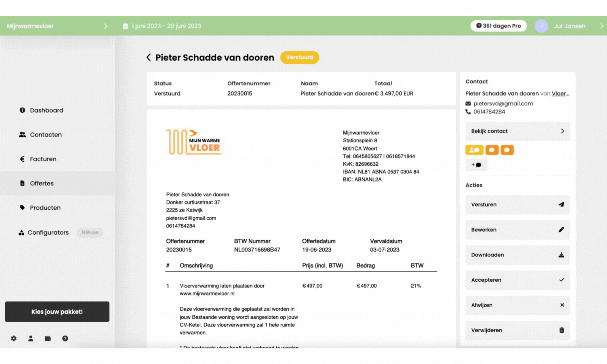Click the Offertedatum 19-06-2023

click(316, 249)
